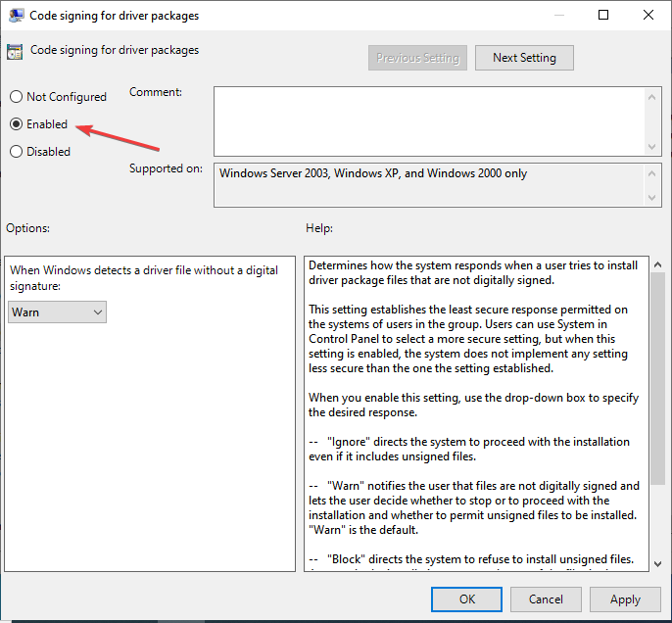Go to Next Setting
The height and width of the screenshot is (623, 672).
click(x=524, y=58)
